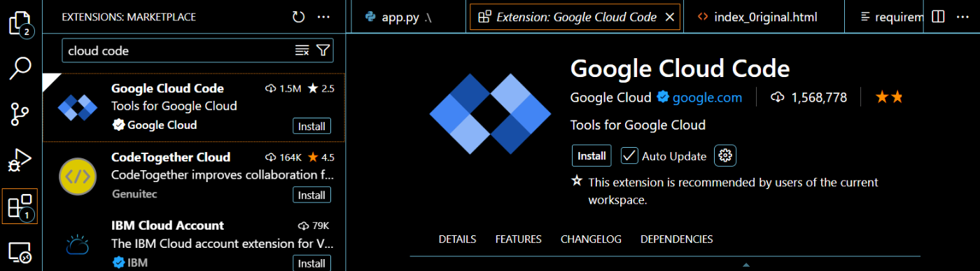This screenshot has width=980, height=271.
Task: Click the IBM verified publisher label
Action: tap(129, 263)
